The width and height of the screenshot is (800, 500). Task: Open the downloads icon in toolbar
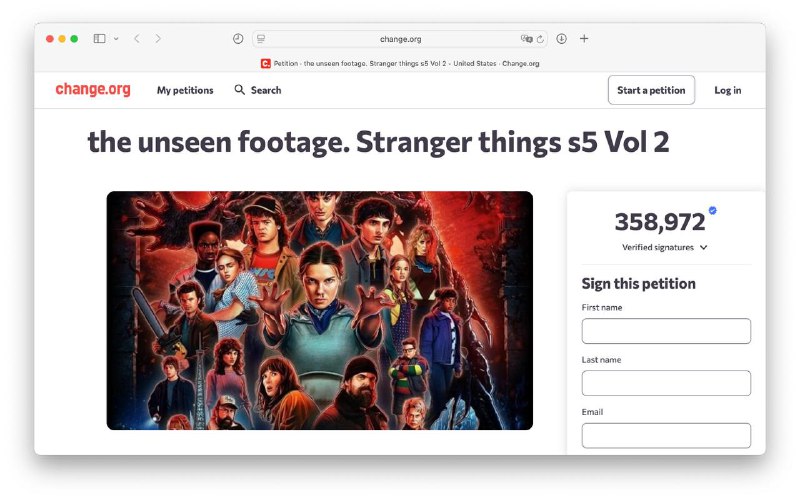pyautogui.click(x=562, y=39)
